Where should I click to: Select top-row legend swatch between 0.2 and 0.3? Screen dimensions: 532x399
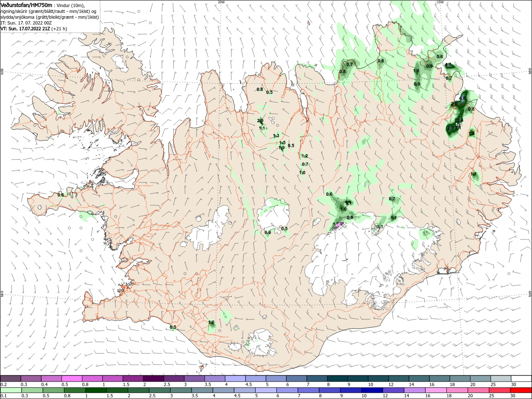[x=11, y=379]
